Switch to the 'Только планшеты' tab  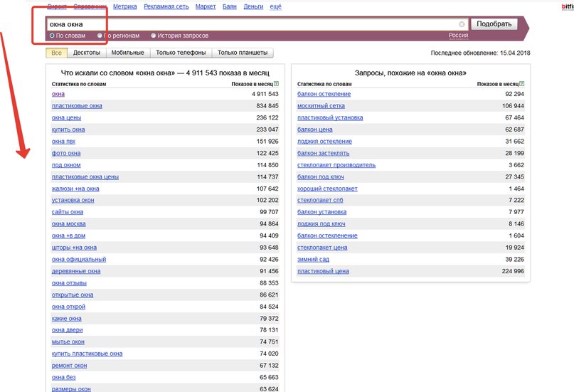[x=243, y=53]
